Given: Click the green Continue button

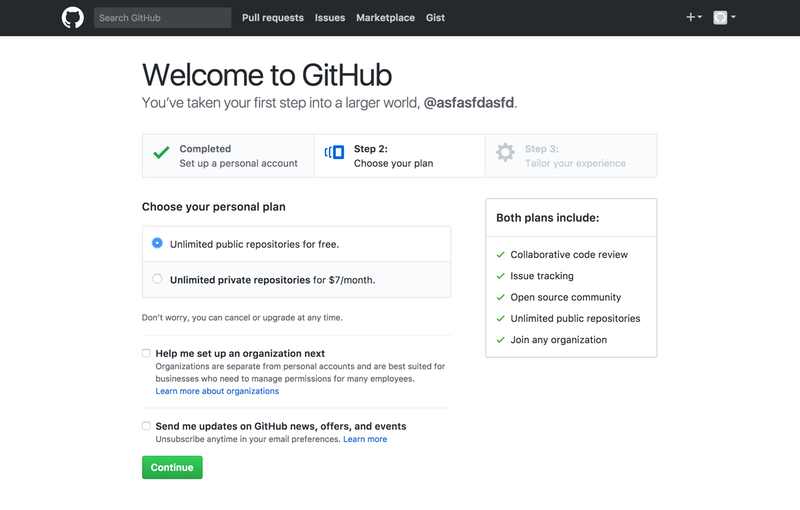Looking at the screenshot, I should pos(172,467).
